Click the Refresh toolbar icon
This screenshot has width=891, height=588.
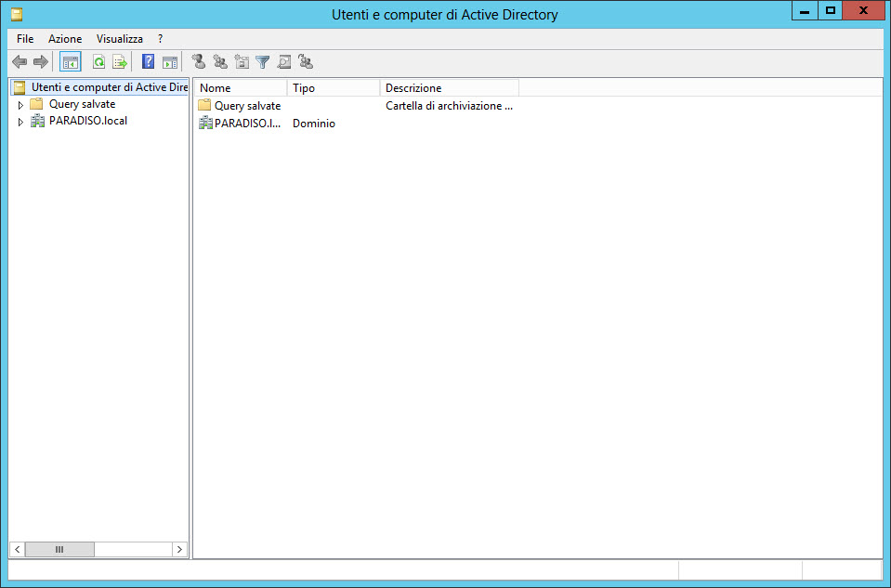point(98,62)
